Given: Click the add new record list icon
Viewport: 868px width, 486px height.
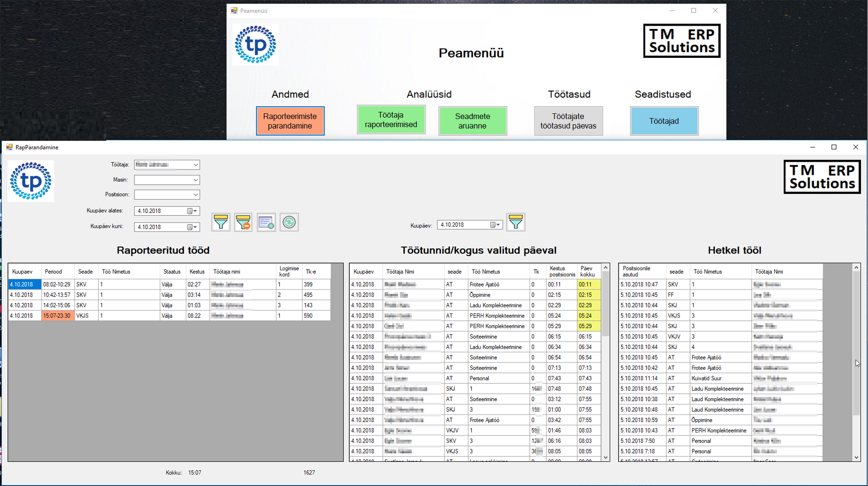Looking at the screenshot, I should 266,222.
